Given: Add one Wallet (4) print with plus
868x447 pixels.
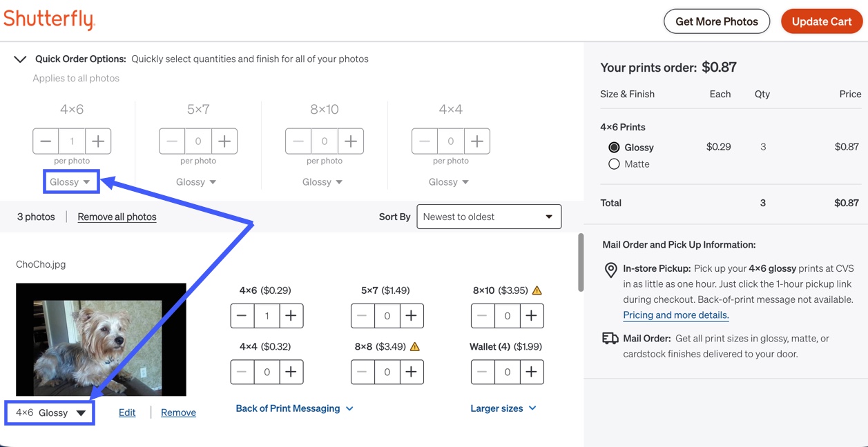Looking at the screenshot, I should coord(531,372).
